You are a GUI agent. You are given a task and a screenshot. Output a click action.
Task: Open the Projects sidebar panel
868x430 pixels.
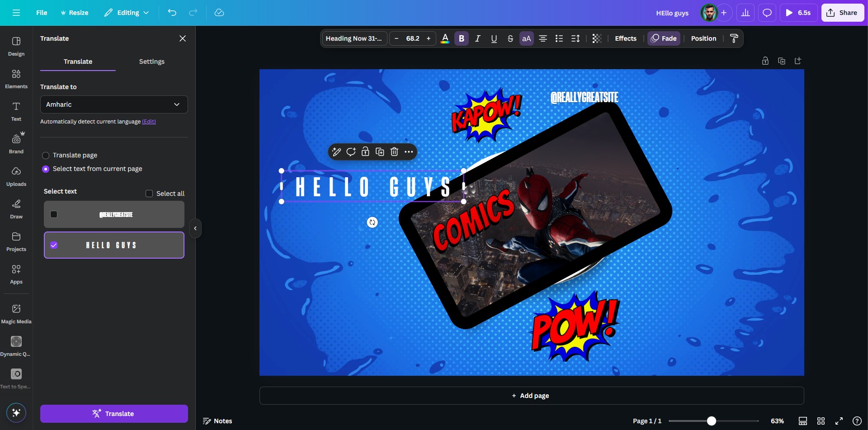pyautogui.click(x=16, y=241)
